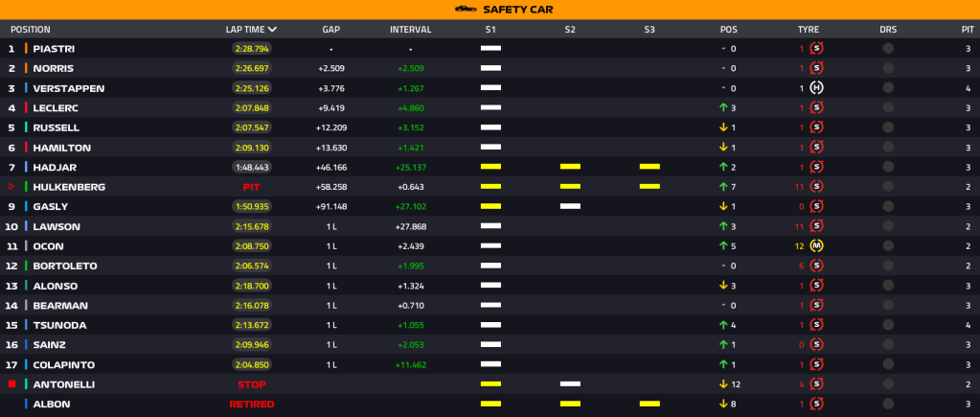Click the PIT column header

point(968,30)
